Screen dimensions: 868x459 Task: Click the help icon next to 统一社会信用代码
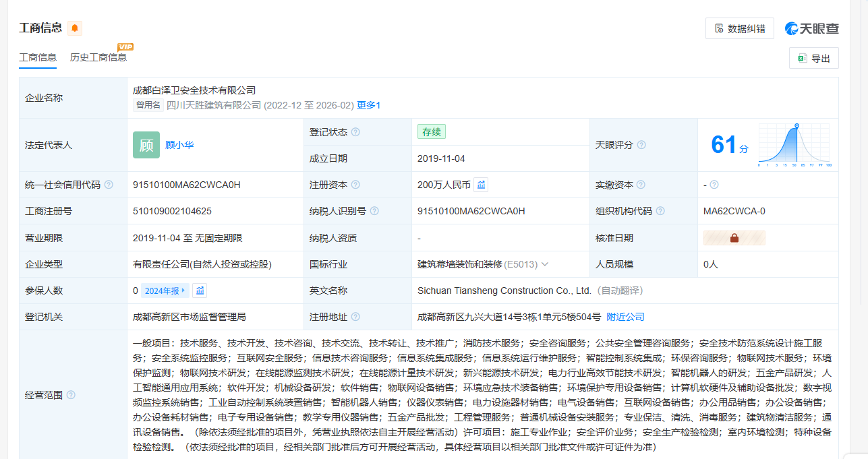point(109,185)
